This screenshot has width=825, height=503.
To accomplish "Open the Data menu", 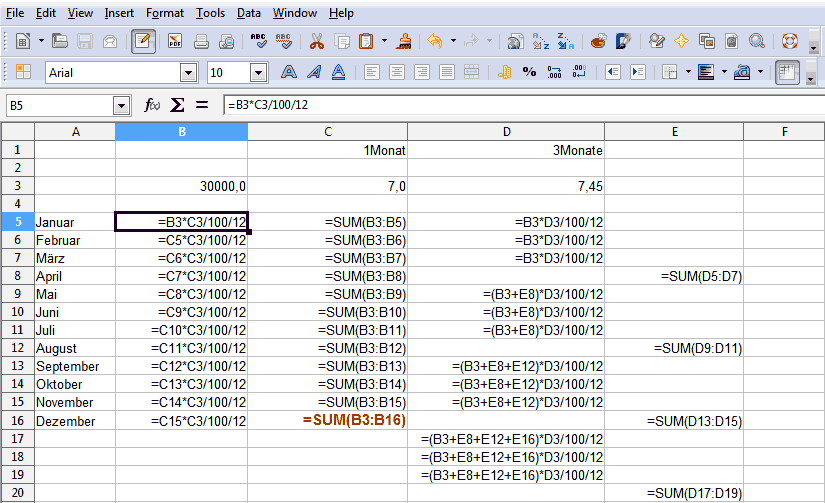I will tap(248, 13).
